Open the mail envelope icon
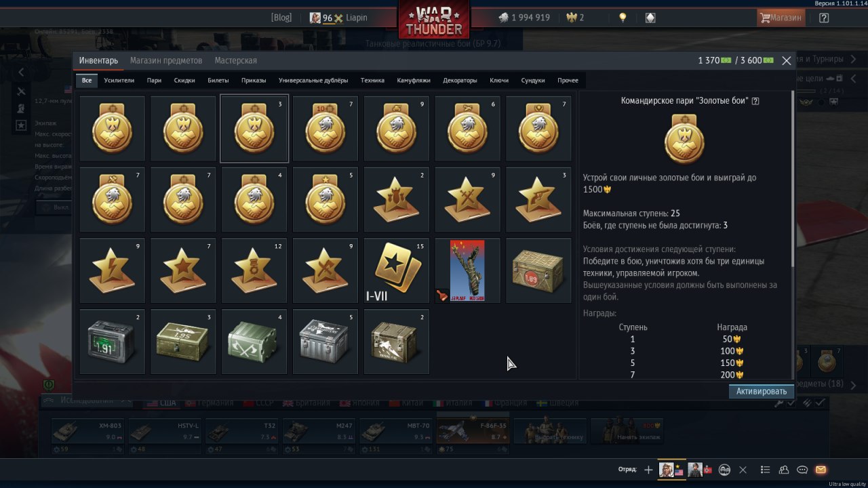The height and width of the screenshot is (488, 868). point(821,470)
